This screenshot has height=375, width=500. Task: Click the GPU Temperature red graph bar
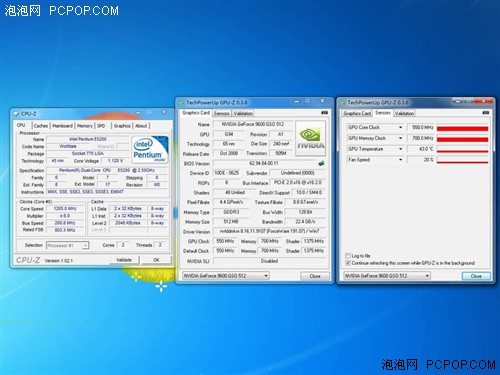tap(462, 149)
